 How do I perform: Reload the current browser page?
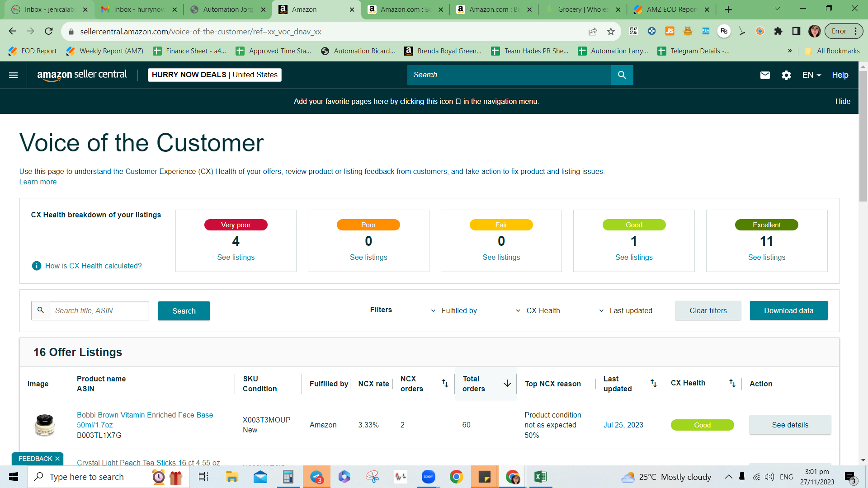click(49, 31)
